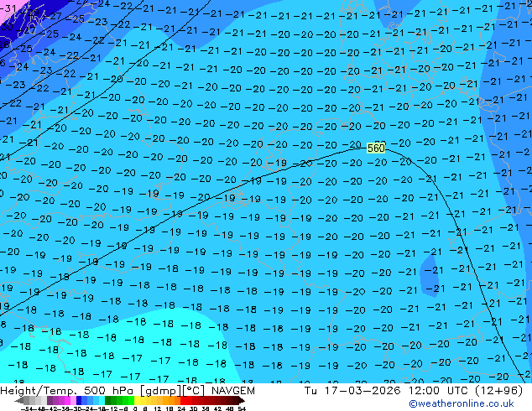Pick the dark blue segment of the colour scale
Image resolution: width=532 pixels, height=411 pixels.
(x=79, y=400)
